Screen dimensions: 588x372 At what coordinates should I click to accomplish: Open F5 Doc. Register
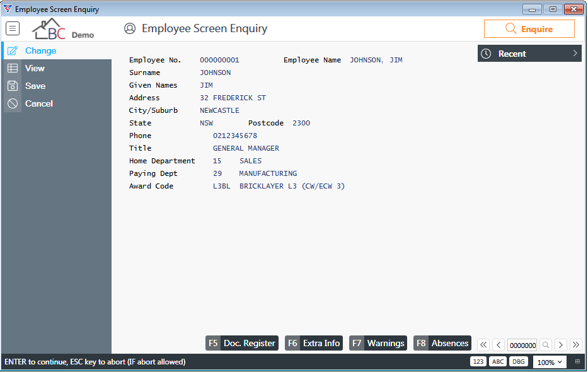pos(242,343)
